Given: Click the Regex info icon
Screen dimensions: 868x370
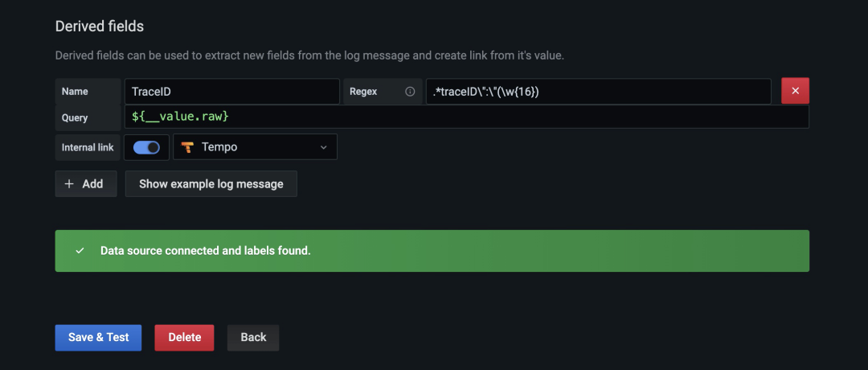Looking at the screenshot, I should (x=410, y=92).
